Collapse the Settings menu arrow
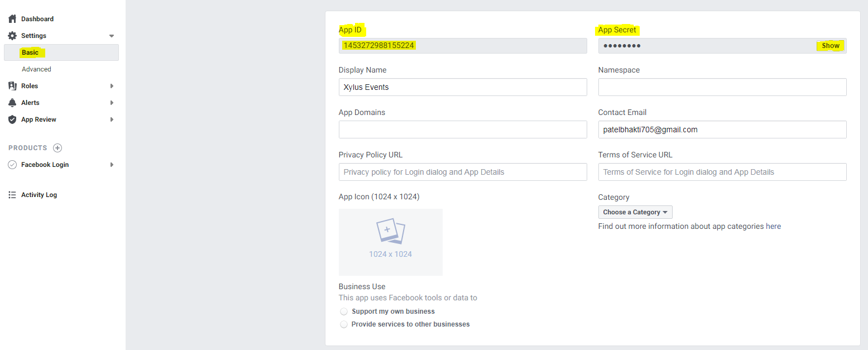The width and height of the screenshot is (868, 350). point(112,36)
